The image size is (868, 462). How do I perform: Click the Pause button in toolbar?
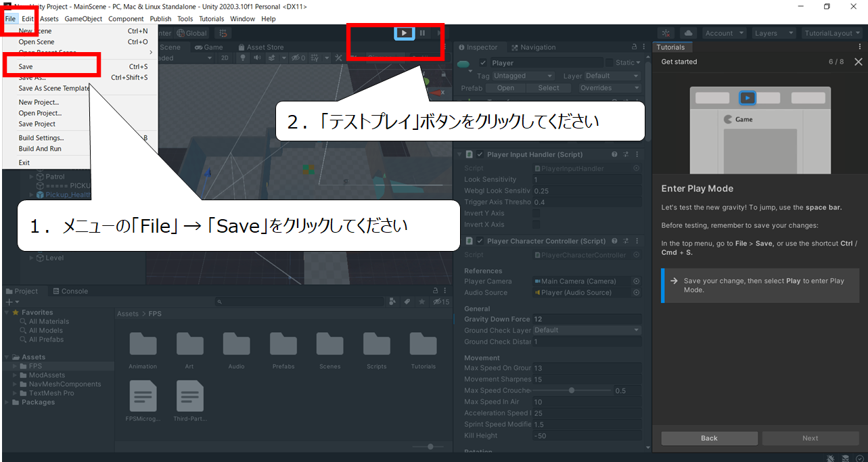(x=422, y=32)
